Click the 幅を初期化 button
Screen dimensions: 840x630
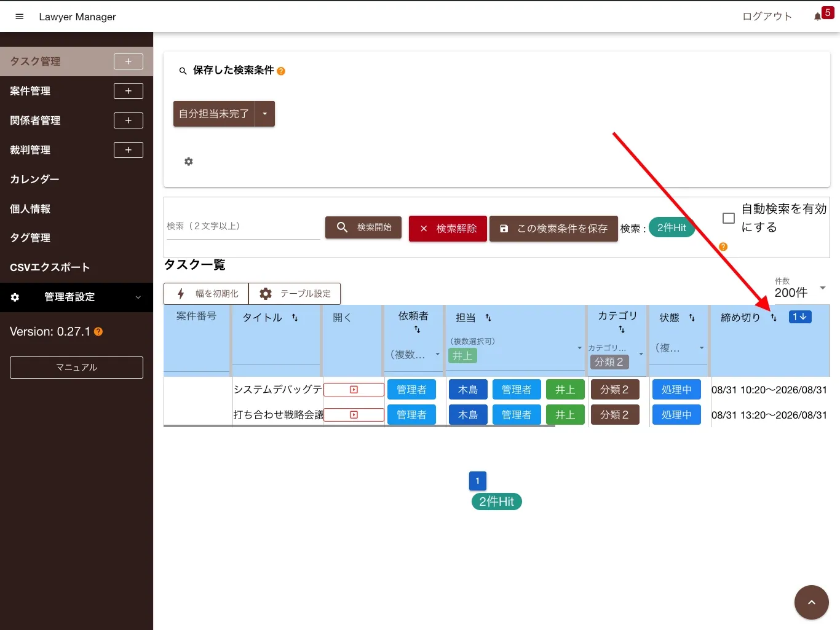pyautogui.click(x=206, y=294)
